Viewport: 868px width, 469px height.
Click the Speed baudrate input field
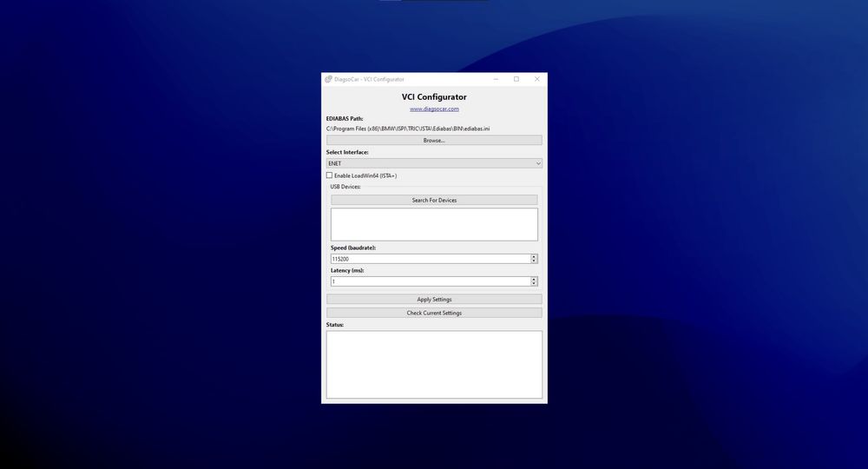431,259
